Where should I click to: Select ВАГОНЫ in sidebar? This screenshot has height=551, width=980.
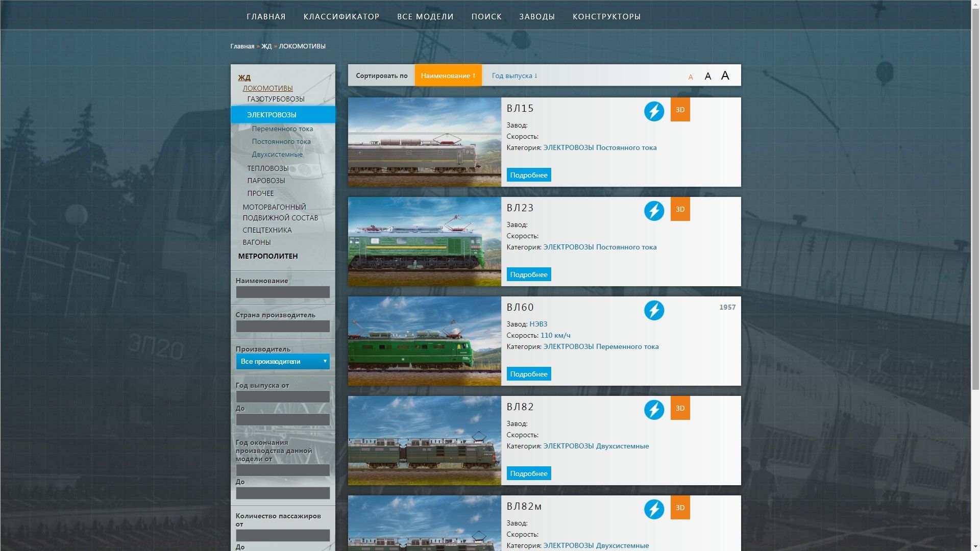tap(256, 242)
